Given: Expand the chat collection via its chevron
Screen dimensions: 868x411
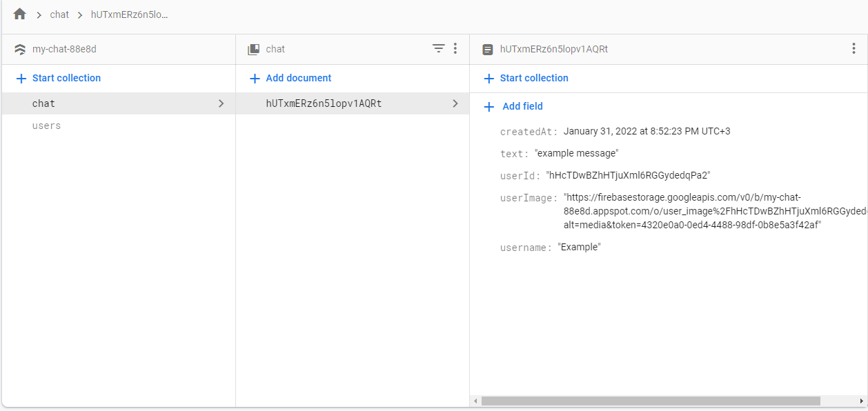Looking at the screenshot, I should (221, 103).
